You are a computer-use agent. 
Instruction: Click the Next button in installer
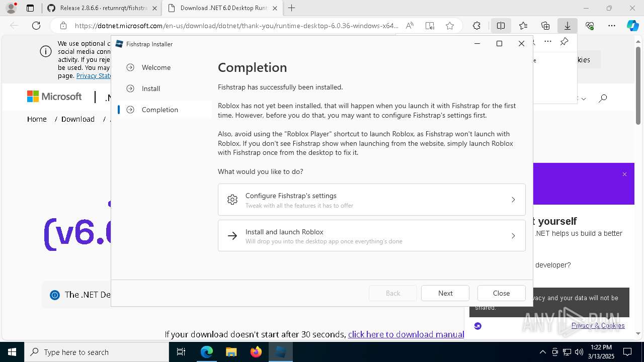[445, 293]
